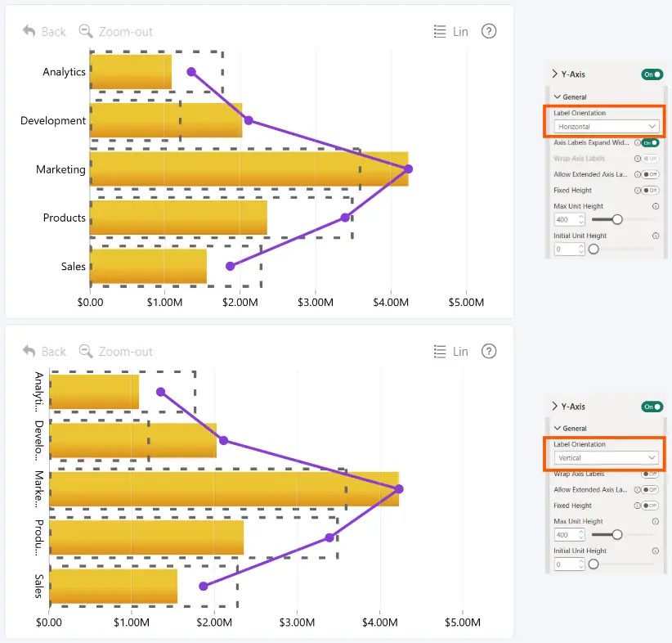Image resolution: width=672 pixels, height=643 pixels.
Task: Open the Label Orientation dropdown showing Vertical
Action: click(607, 458)
